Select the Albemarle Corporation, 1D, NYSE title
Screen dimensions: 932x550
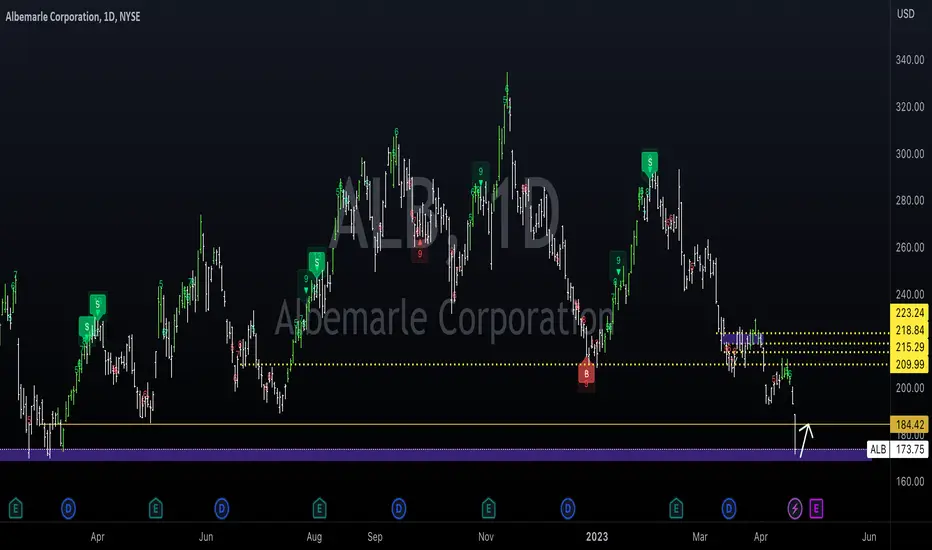[73, 17]
